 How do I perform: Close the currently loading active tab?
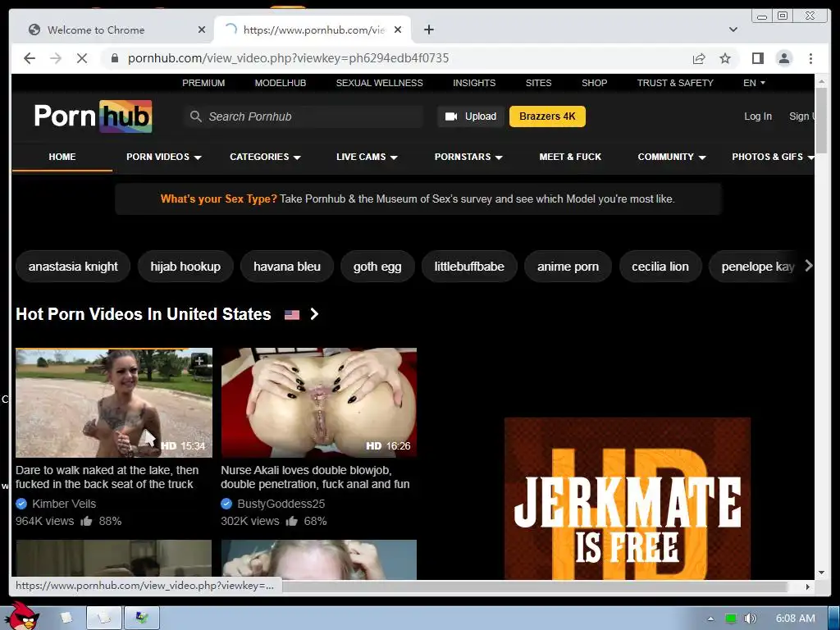click(398, 30)
